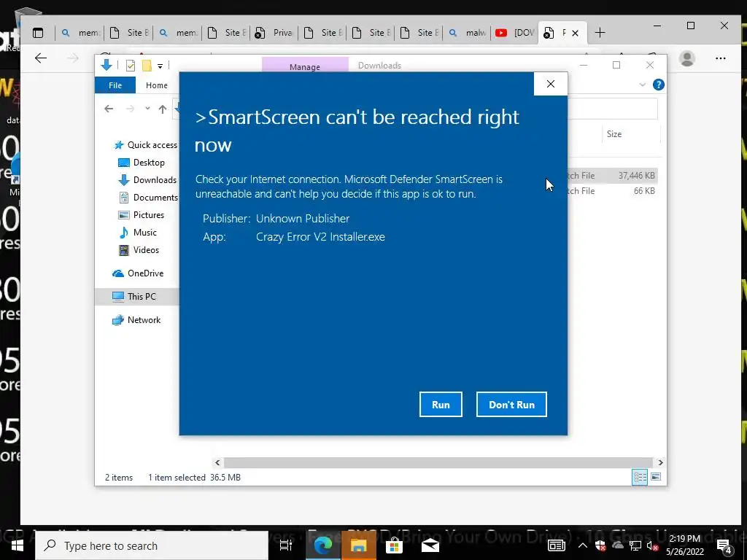Image resolution: width=747 pixels, height=560 pixels.
Task: Click the OneDrive tray icon
Action: (x=617, y=545)
